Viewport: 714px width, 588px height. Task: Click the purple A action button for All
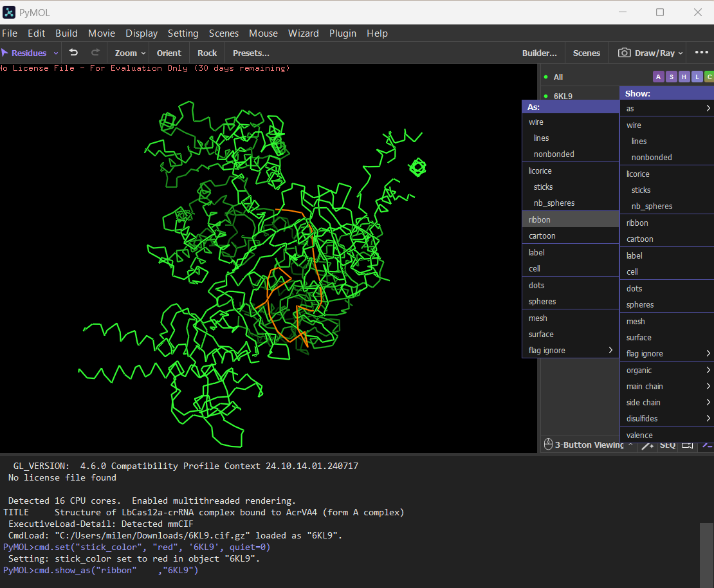(x=658, y=77)
